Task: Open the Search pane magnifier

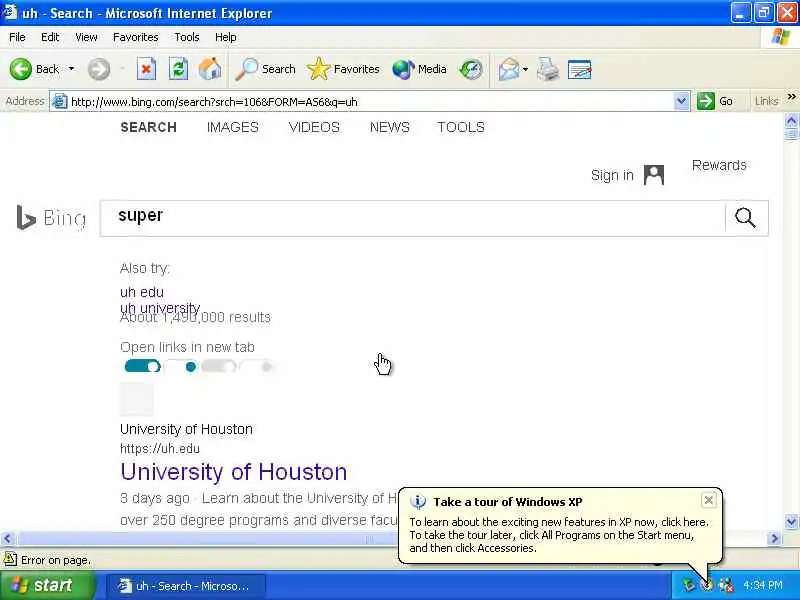Action: (x=265, y=69)
